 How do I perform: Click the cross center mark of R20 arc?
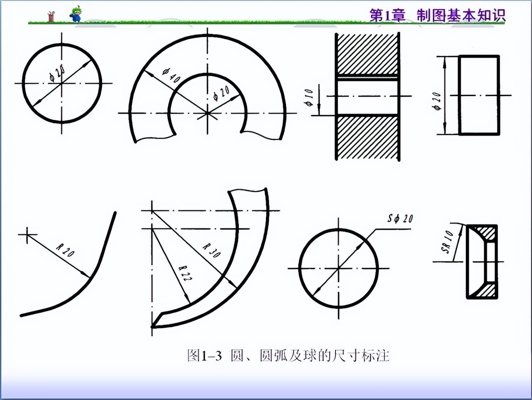click(x=28, y=235)
